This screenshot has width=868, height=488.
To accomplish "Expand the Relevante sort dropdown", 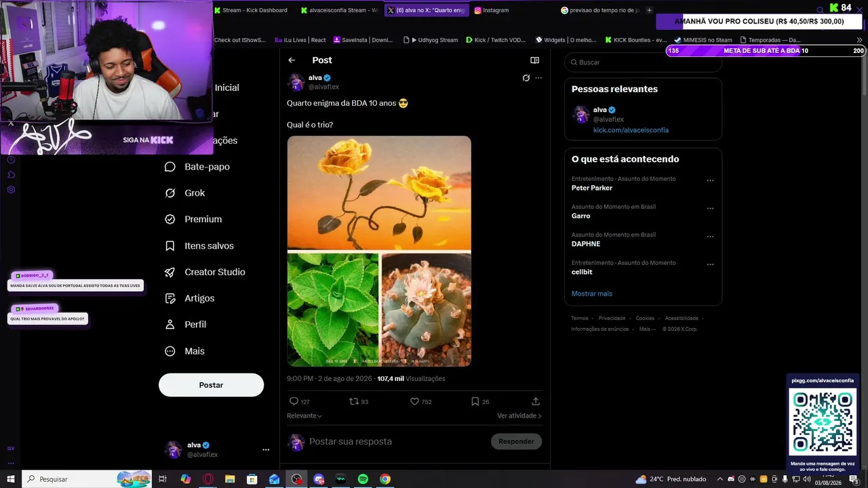I will click(304, 415).
